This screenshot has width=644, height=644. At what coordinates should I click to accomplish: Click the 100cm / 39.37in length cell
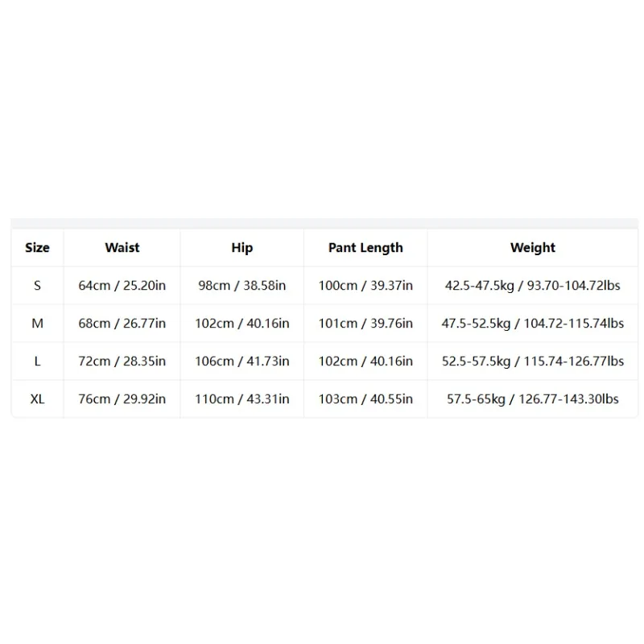click(365, 286)
